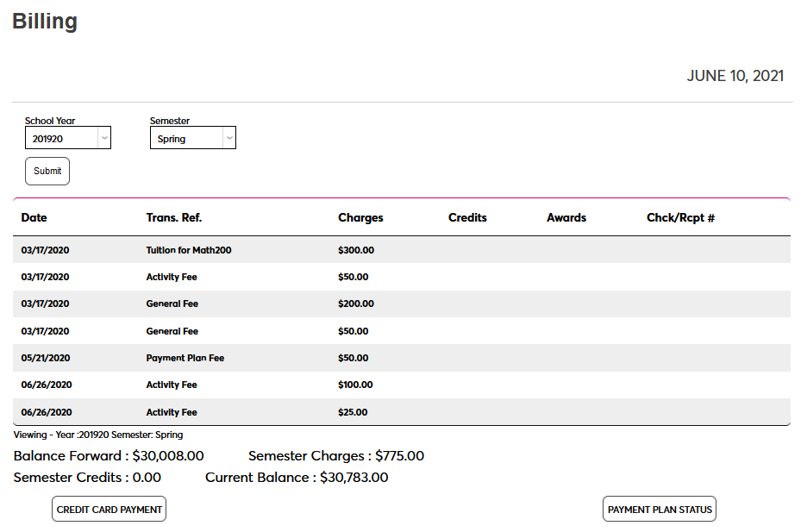The image size is (807, 532).
Task: Click the Payment Plan Fee transaction
Action: pyautogui.click(x=185, y=358)
